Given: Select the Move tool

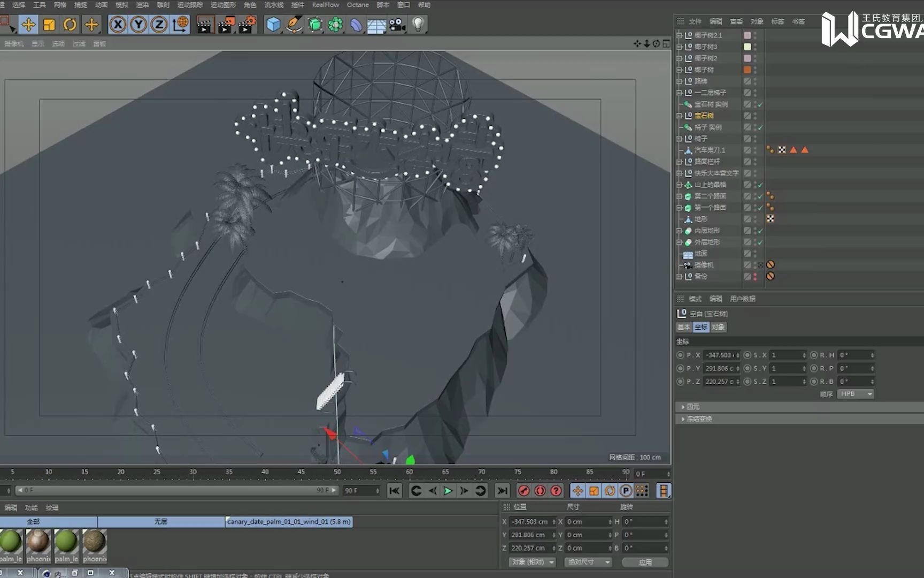Looking at the screenshot, I should pyautogui.click(x=29, y=25).
